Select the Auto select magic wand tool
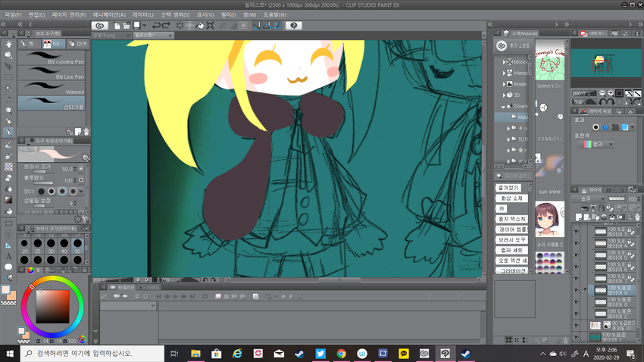 pos(8,89)
